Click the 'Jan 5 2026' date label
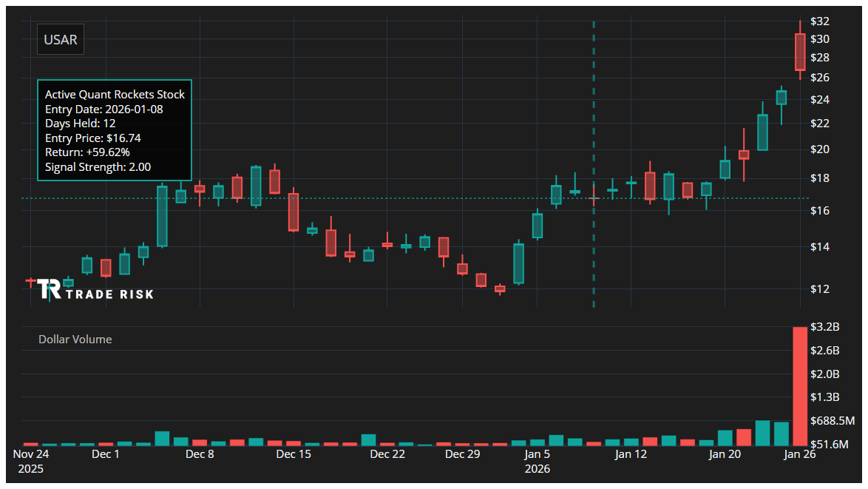Screen dimensions: 868x489 538,462
